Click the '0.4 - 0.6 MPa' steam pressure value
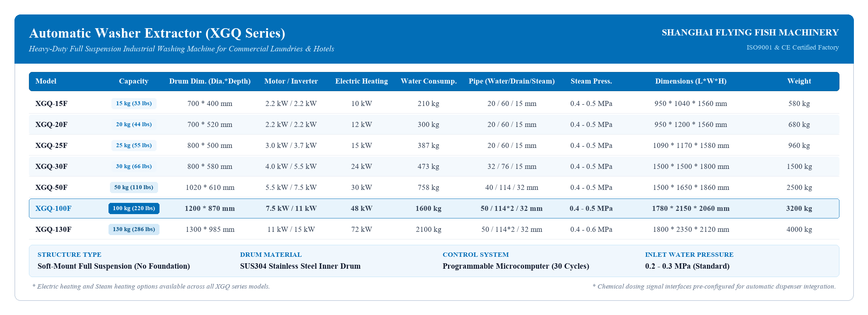Screen dimensions: 868x315 click(591, 229)
